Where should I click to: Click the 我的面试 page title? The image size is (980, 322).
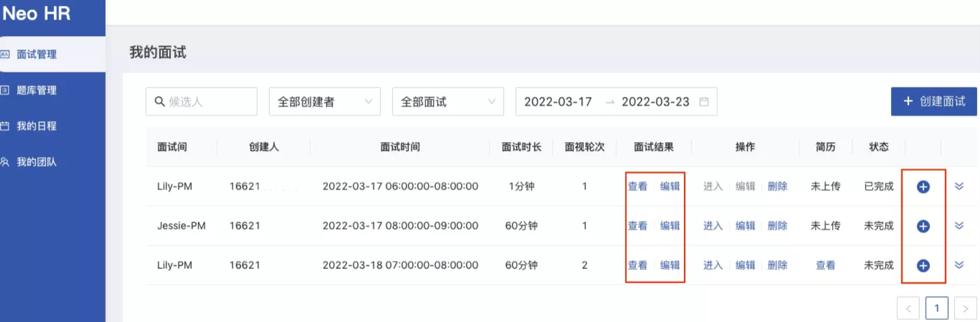(158, 53)
